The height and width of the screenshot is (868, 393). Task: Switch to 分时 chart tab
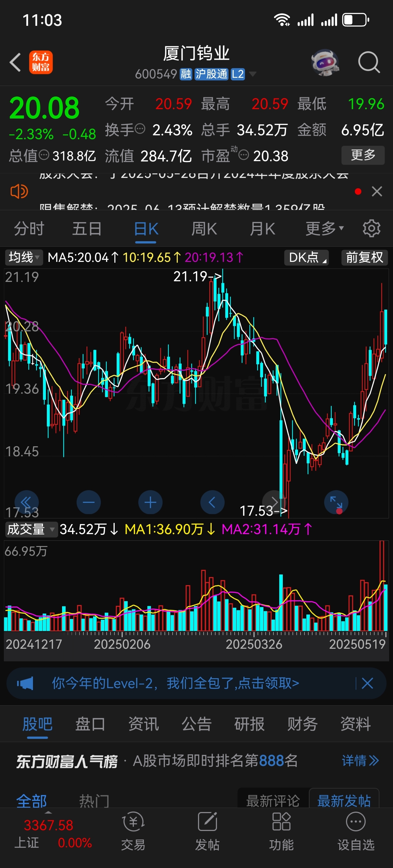[29, 229]
